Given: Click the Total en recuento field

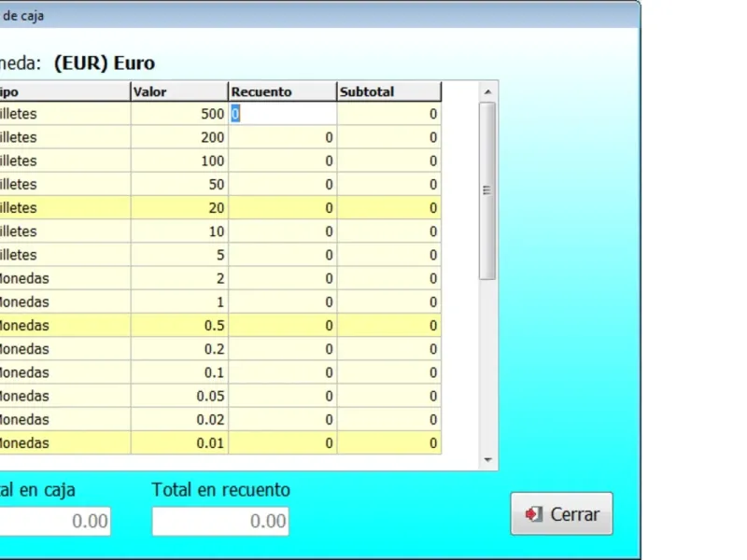Looking at the screenshot, I should (220, 521).
